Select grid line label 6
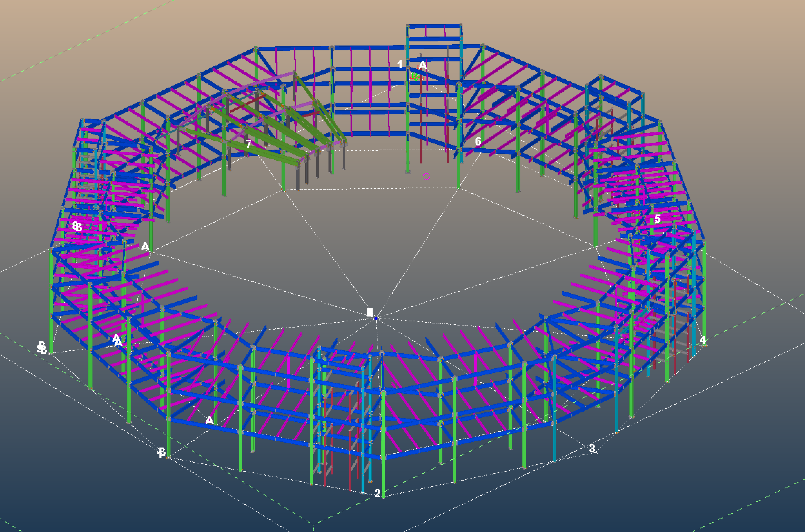The width and height of the screenshot is (805, 532). (479, 141)
